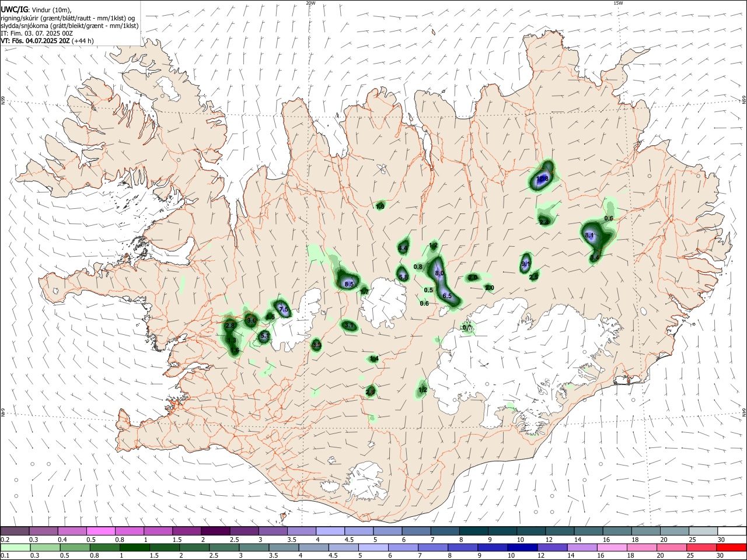The width and height of the screenshot is (747, 560).
Task: Click the 5.1 precipitation value
Action: coord(264,336)
